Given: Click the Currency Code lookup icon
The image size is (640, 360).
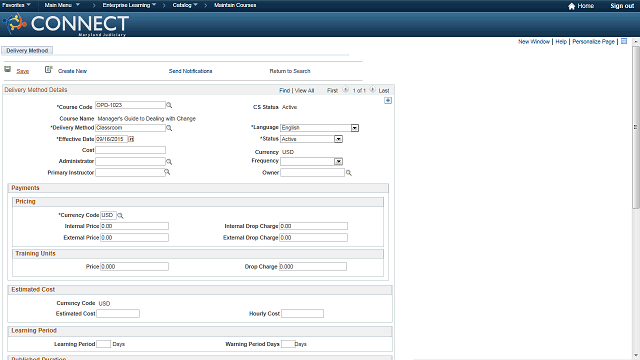Looking at the screenshot, I should pyautogui.click(x=120, y=216).
